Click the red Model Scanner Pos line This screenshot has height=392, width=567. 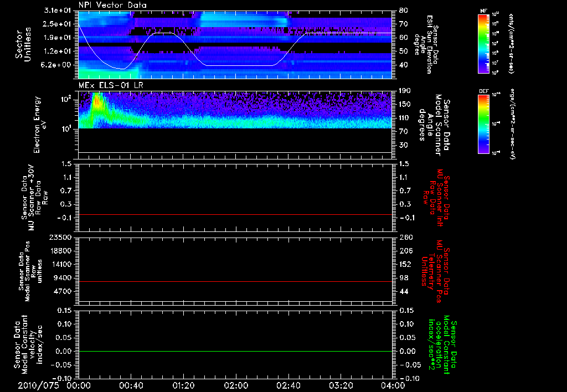[235, 281]
